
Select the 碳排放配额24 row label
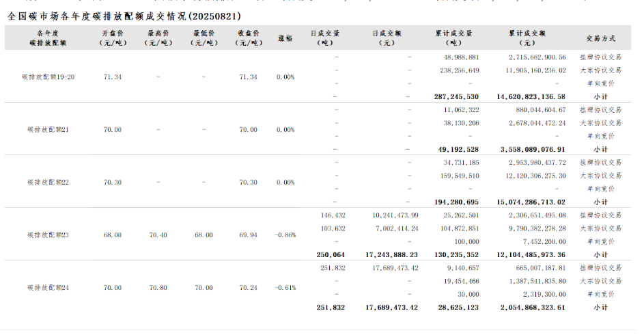pyautogui.click(x=48, y=287)
